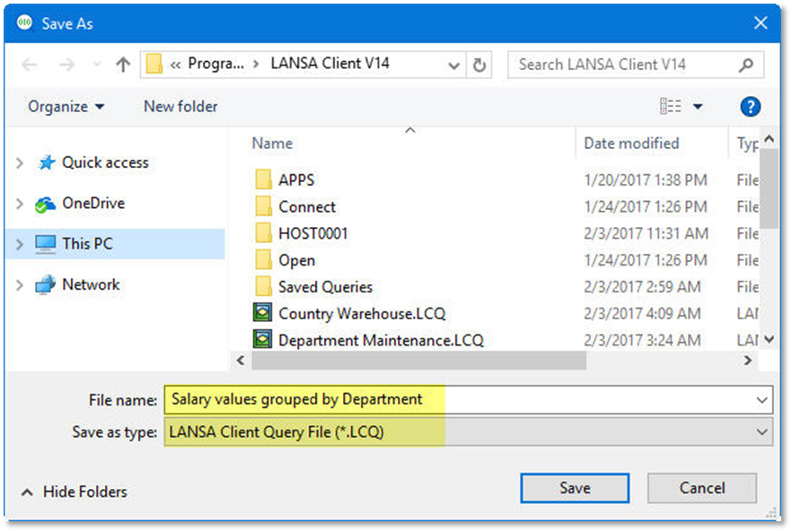Close the Save As dialog

click(761, 23)
